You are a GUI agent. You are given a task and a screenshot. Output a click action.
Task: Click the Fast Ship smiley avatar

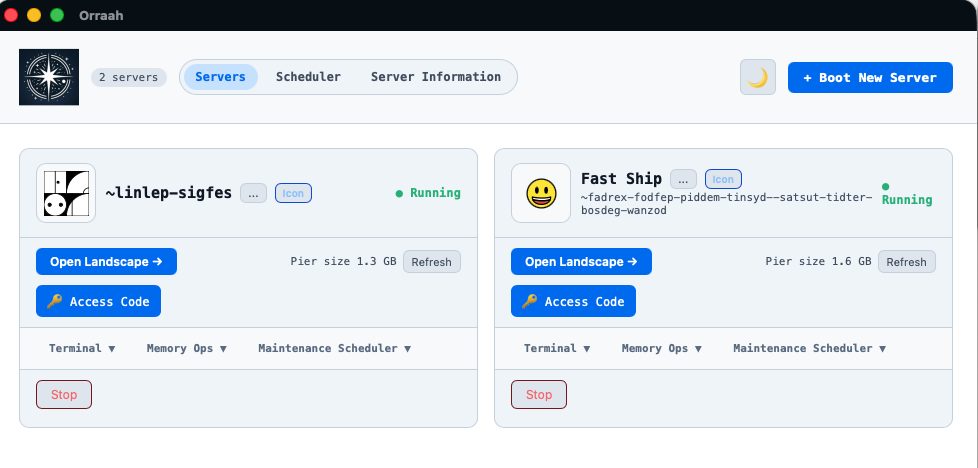[x=541, y=193]
